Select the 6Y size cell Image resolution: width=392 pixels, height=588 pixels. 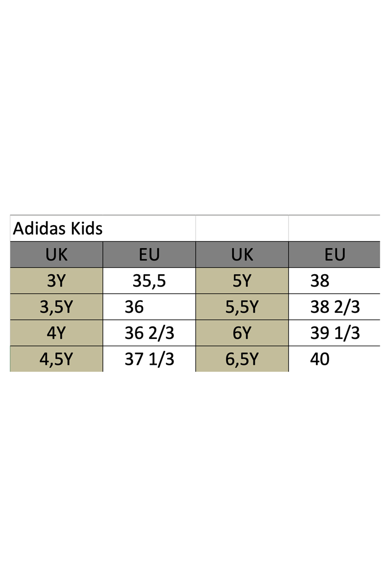coord(242,333)
